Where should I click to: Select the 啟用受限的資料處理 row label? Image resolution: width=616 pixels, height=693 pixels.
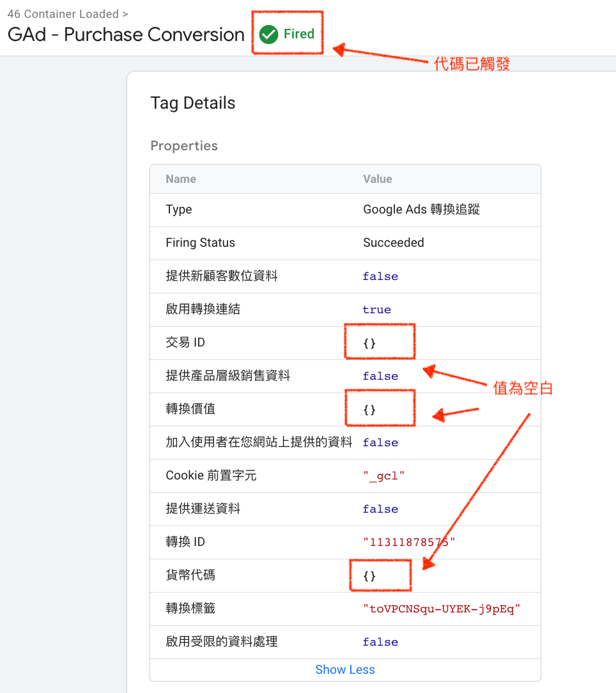221,642
